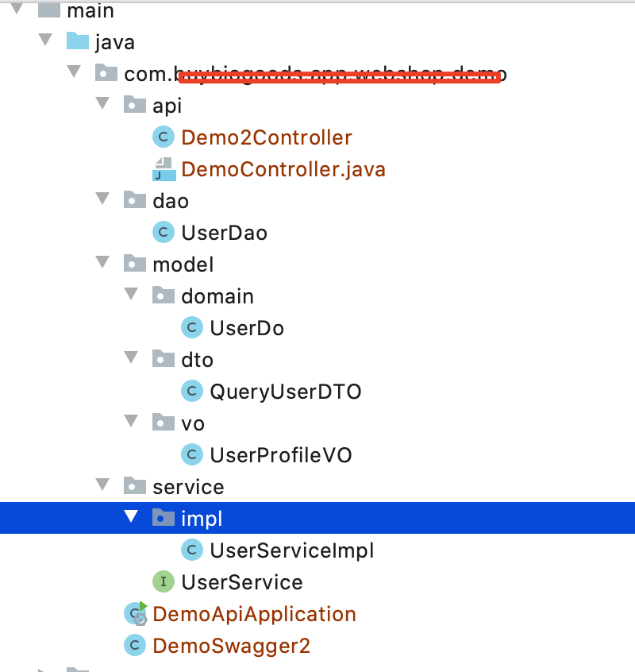Screen dimensions: 635x672
Task: Click the class icon beside UserServiceImpl
Action: point(191,550)
